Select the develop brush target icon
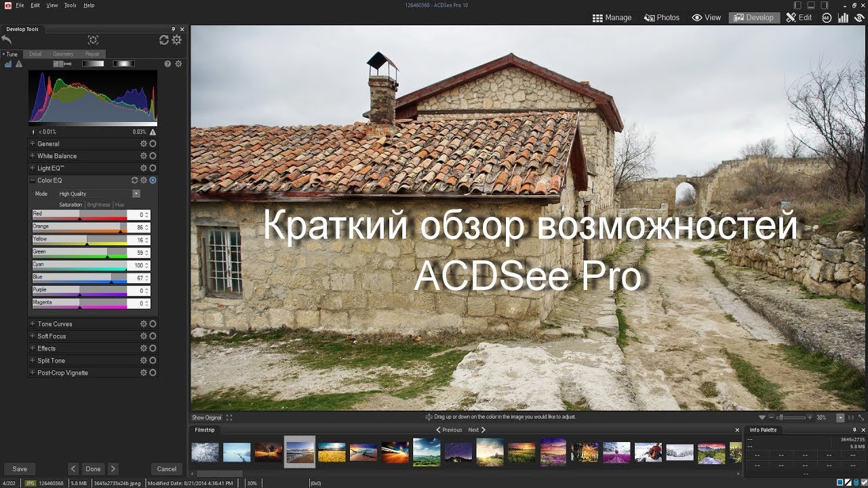This screenshot has height=488, width=868. click(x=93, y=40)
